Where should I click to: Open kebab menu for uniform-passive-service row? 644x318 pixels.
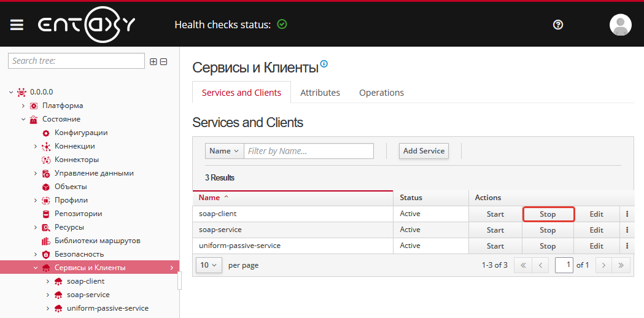(x=627, y=246)
